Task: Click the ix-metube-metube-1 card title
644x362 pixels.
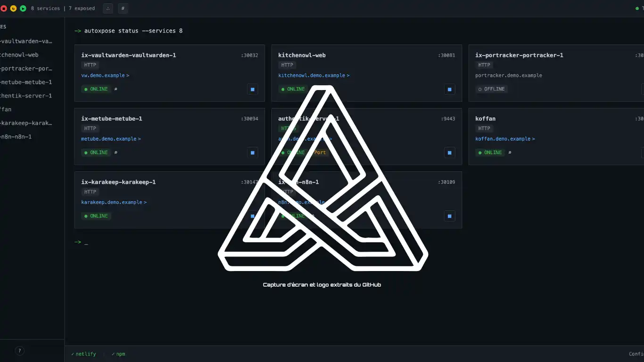Action: (112, 119)
